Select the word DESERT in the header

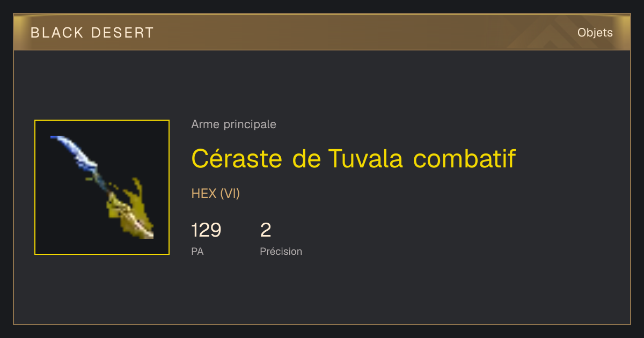point(122,33)
